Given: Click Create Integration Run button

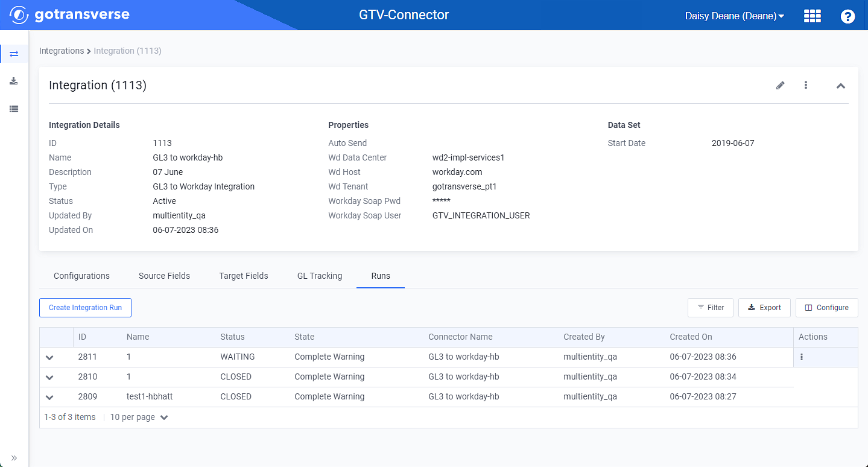Looking at the screenshot, I should (85, 308).
